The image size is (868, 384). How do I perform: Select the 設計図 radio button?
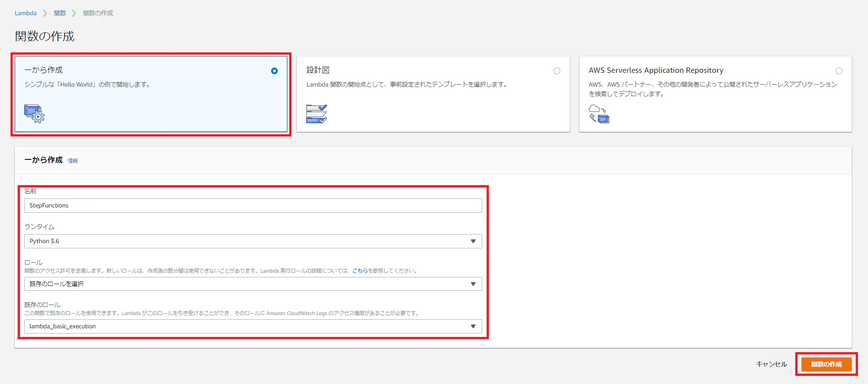557,71
